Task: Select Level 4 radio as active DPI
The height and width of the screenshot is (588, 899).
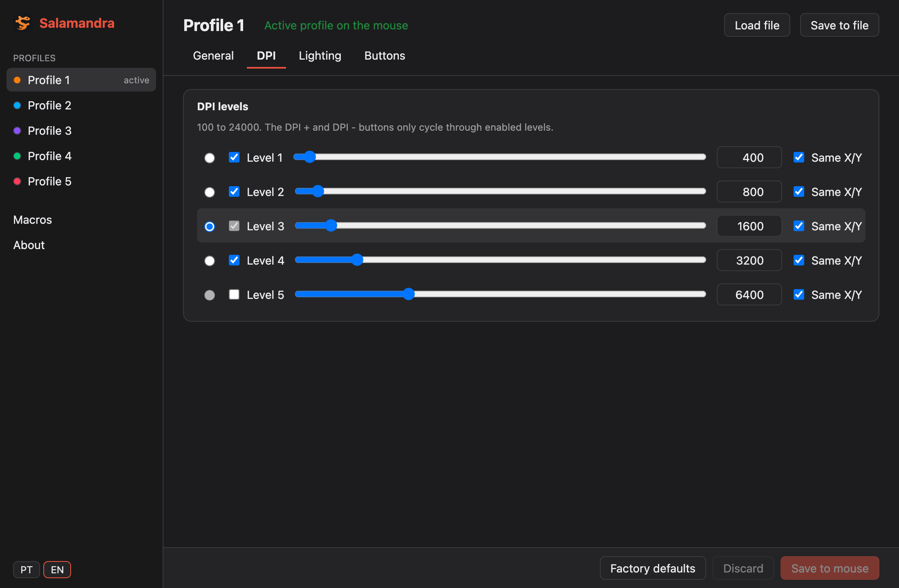Action: pyautogui.click(x=210, y=261)
